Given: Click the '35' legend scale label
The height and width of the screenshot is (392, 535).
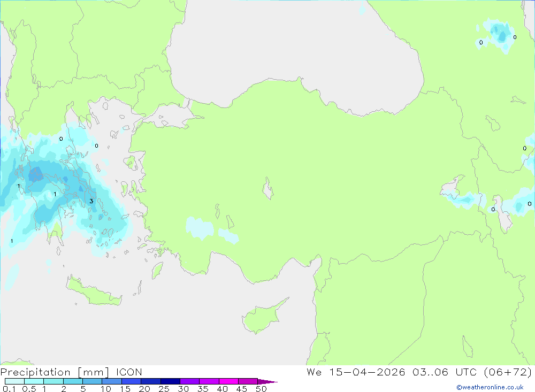Looking at the screenshot, I should click(x=203, y=389).
